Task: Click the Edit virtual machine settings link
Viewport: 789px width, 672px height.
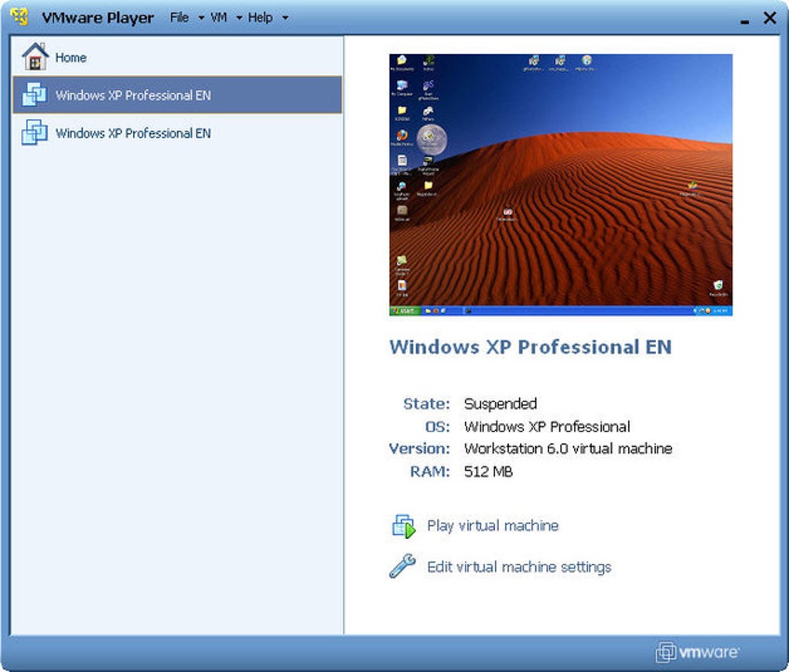Action: click(x=518, y=566)
